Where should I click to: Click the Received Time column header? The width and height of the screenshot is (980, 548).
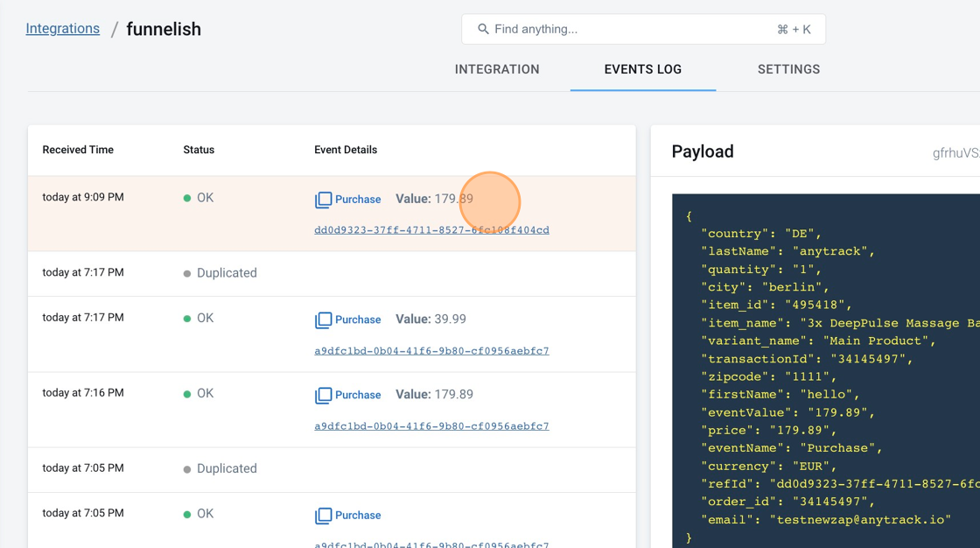tap(78, 150)
